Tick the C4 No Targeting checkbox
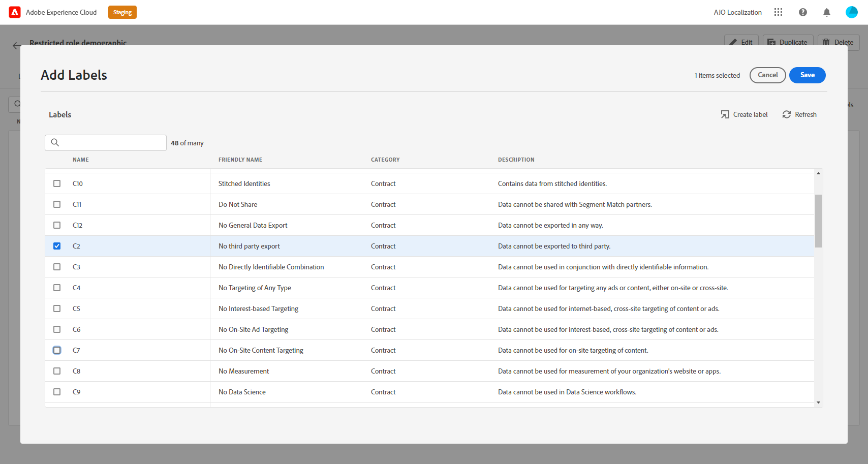The image size is (868, 464). click(x=57, y=288)
